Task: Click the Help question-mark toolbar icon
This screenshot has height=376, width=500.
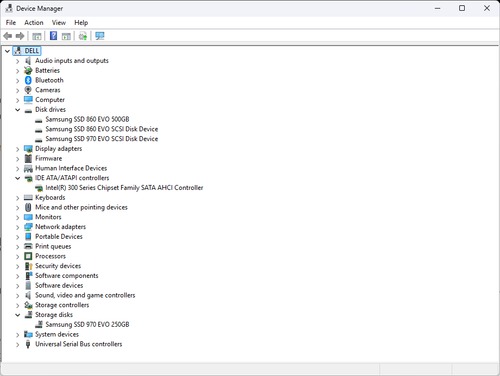Action: point(53,36)
